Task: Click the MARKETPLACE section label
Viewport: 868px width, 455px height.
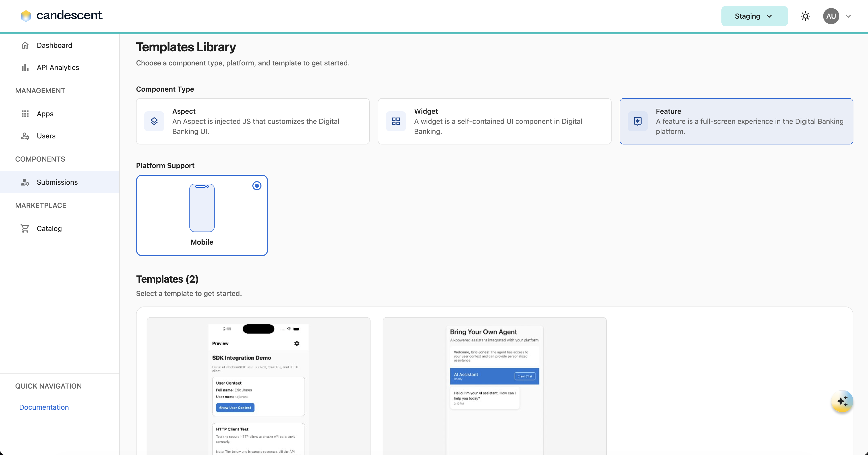Action: (x=41, y=205)
